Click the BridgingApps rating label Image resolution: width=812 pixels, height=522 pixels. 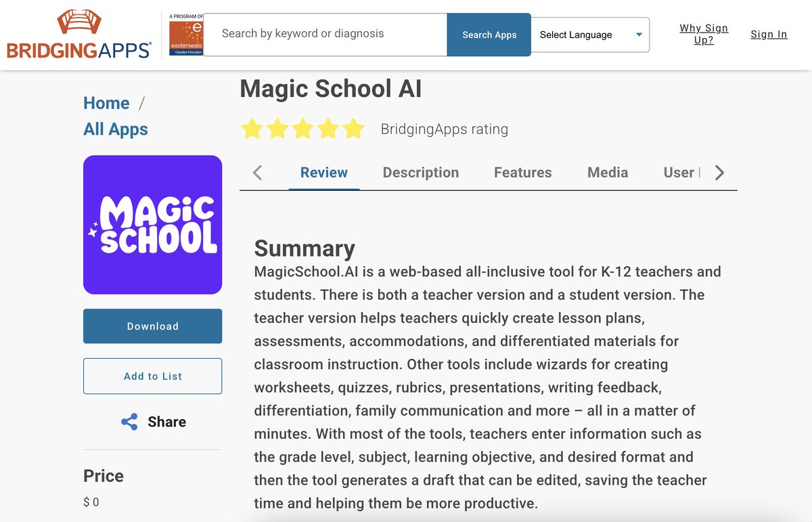(445, 129)
